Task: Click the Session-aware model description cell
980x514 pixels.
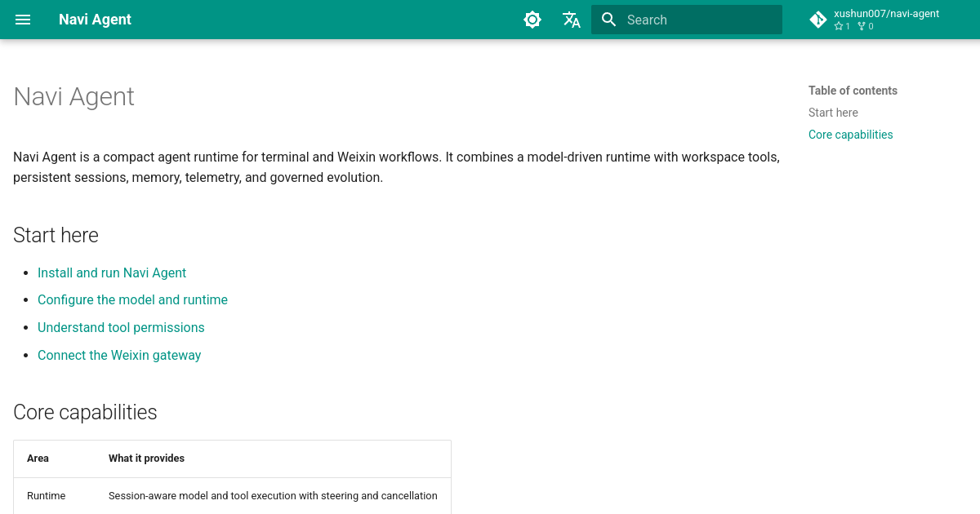Action: (x=273, y=495)
